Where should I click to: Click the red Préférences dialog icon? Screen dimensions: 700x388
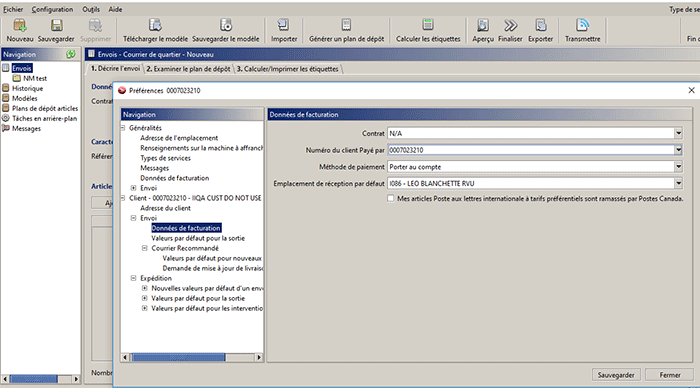122,91
